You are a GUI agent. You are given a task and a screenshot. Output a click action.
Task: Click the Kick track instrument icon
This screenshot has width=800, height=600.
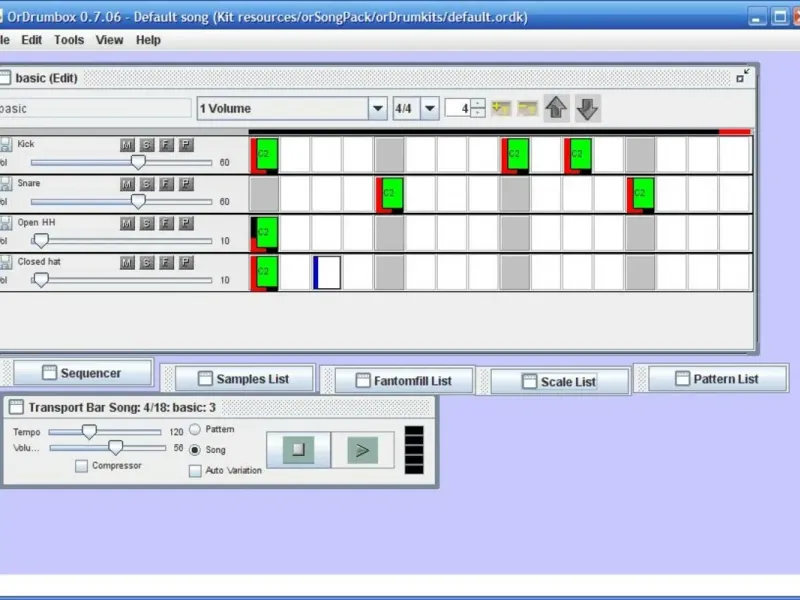[x=5, y=144]
